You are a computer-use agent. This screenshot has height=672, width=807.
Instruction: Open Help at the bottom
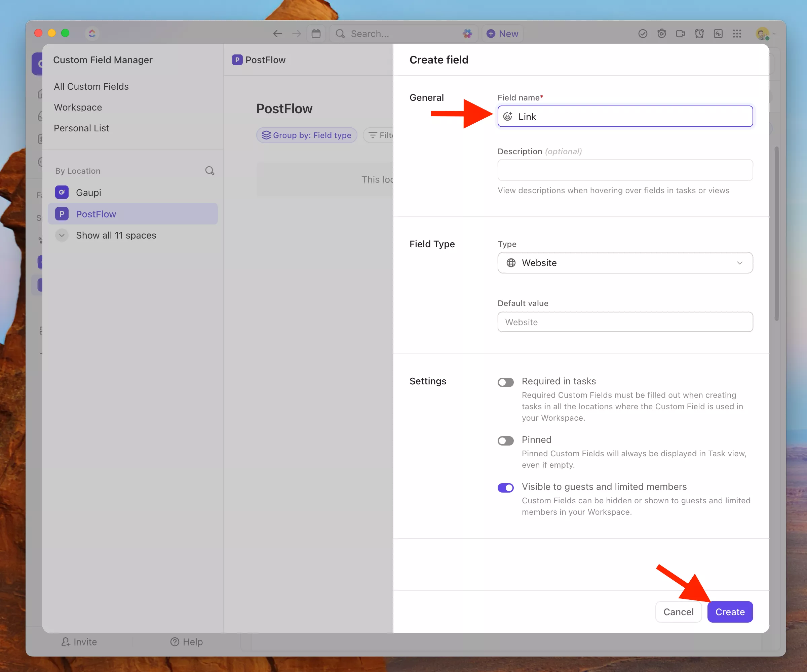tap(186, 642)
